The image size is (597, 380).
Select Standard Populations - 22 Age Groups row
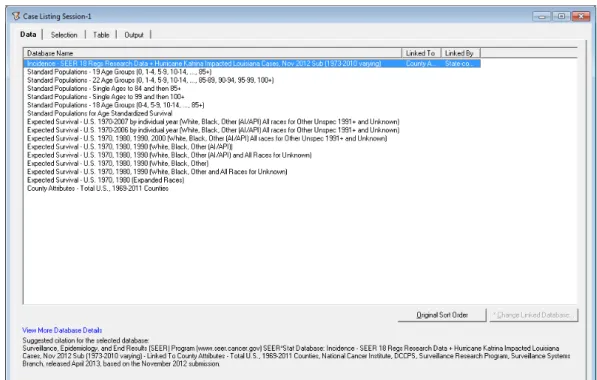point(150,80)
